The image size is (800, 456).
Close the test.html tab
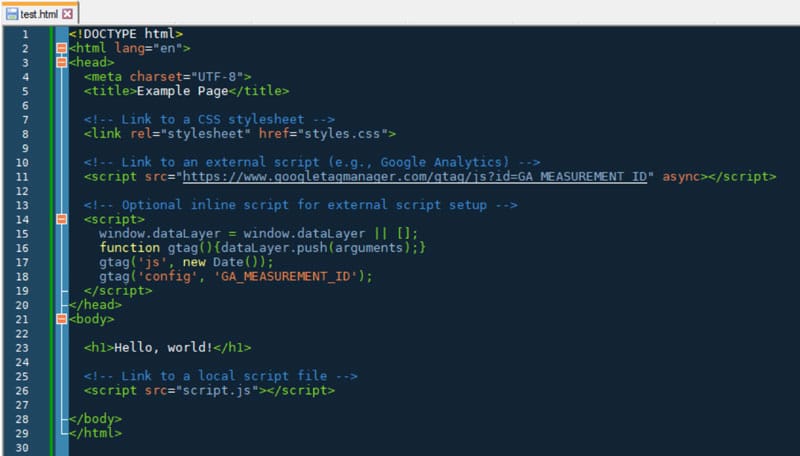click(67, 14)
